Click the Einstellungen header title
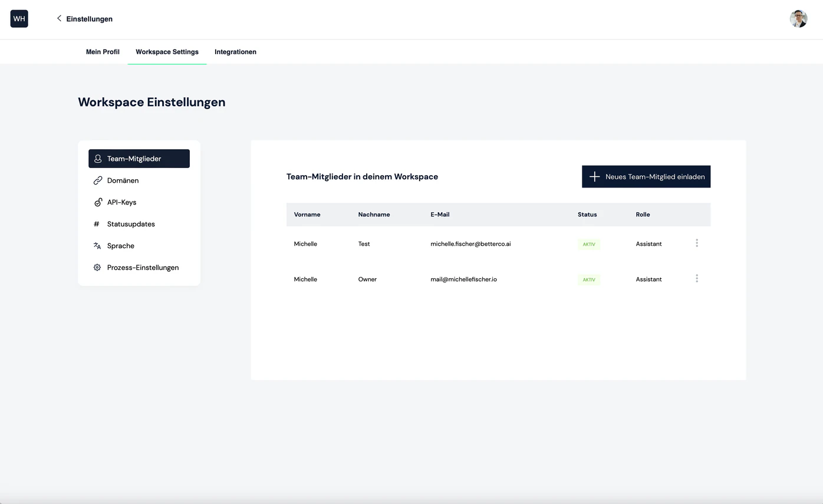 pyautogui.click(x=90, y=19)
